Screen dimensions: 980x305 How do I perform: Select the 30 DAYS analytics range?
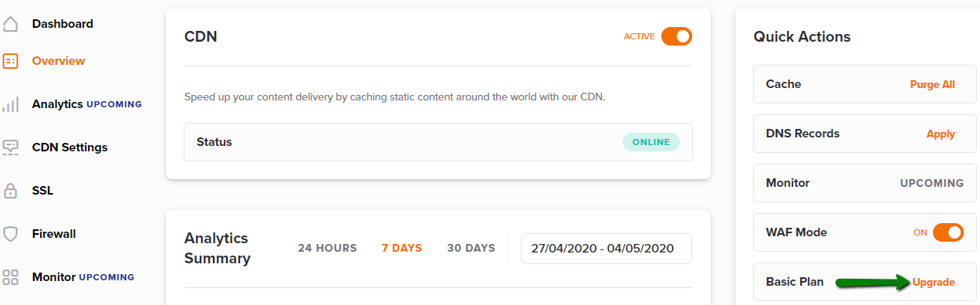(x=471, y=249)
